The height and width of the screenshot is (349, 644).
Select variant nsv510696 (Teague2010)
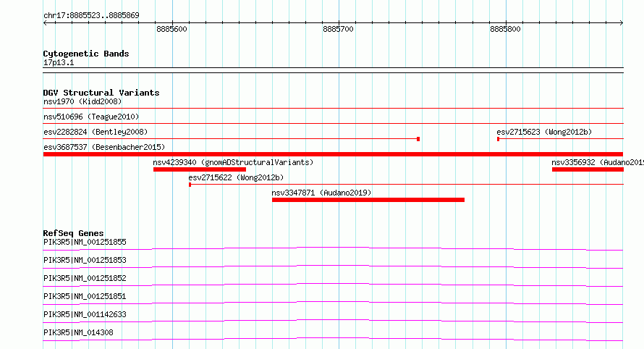click(x=91, y=117)
